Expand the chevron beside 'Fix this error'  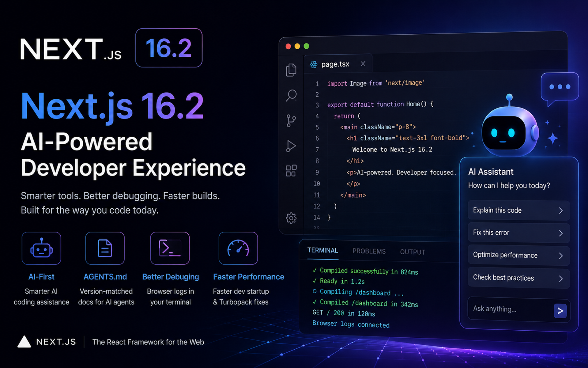(561, 233)
